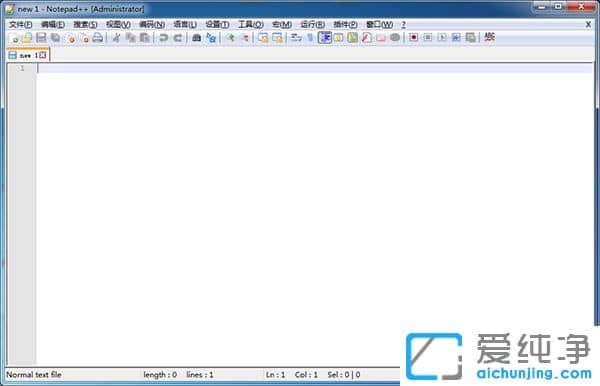Close document using X at menu bar right

(588, 25)
